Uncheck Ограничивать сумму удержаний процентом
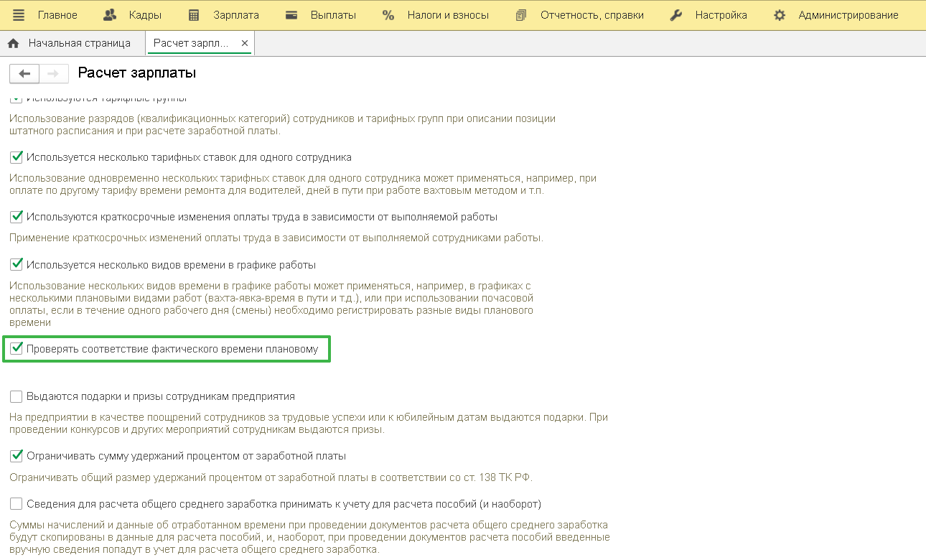The width and height of the screenshot is (926, 560). click(x=17, y=456)
